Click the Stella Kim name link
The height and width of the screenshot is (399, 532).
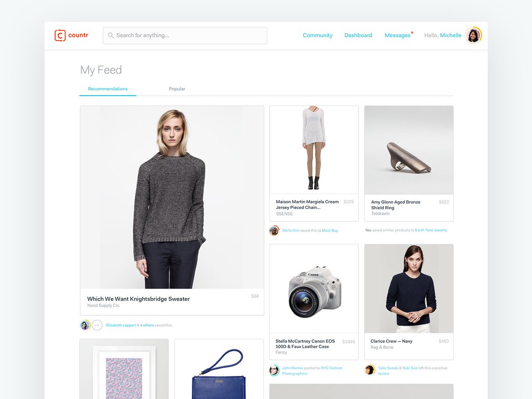coord(290,231)
